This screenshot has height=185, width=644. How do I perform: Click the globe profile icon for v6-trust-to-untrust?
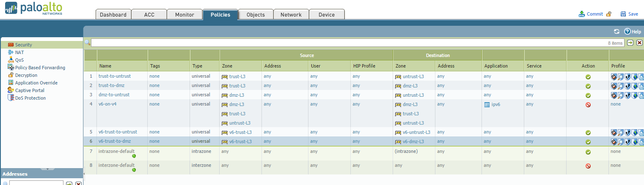634,133
